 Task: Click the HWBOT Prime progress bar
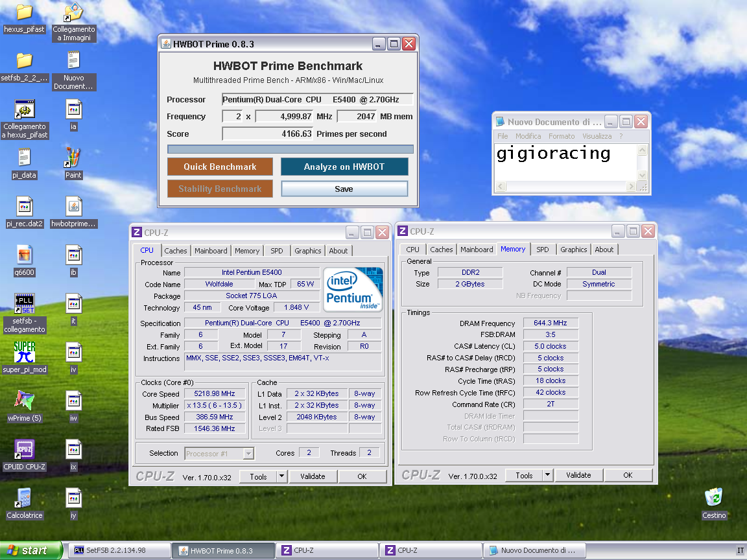(290, 149)
